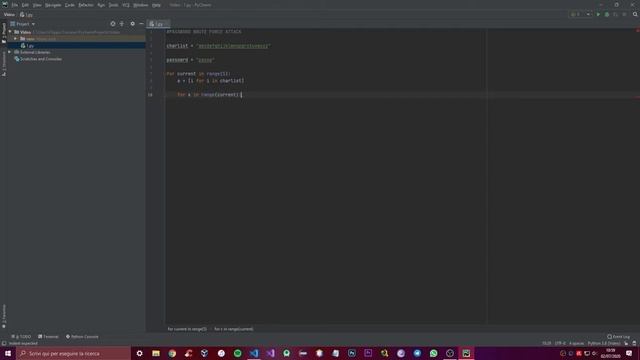Screen dimensions: 640x360
Task: Open the View menu
Action: (x=37, y=5)
